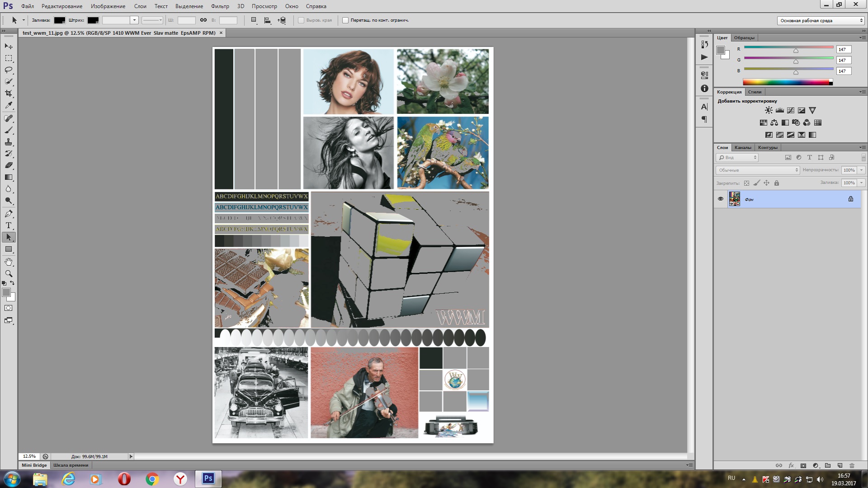Viewport: 868px width, 488px height.
Task: Toggle Quick Mask mode
Action: coord(9,308)
